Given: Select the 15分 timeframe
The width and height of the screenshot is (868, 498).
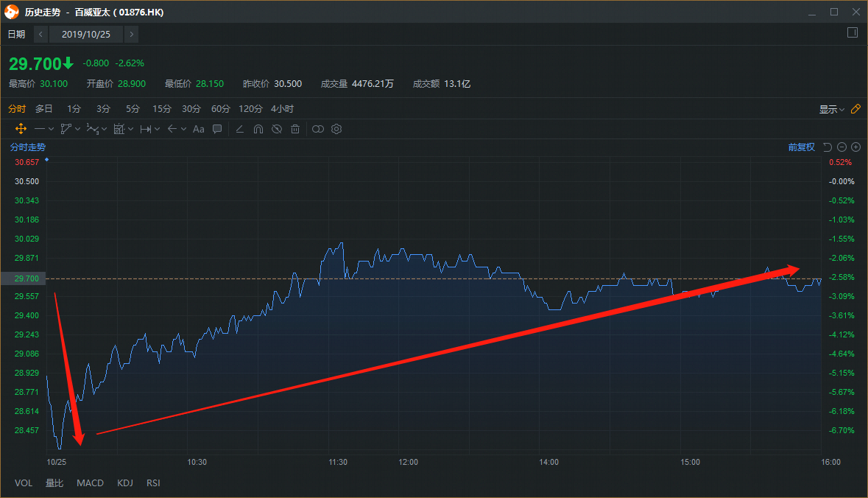Looking at the screenshot, I should point(162,108).
